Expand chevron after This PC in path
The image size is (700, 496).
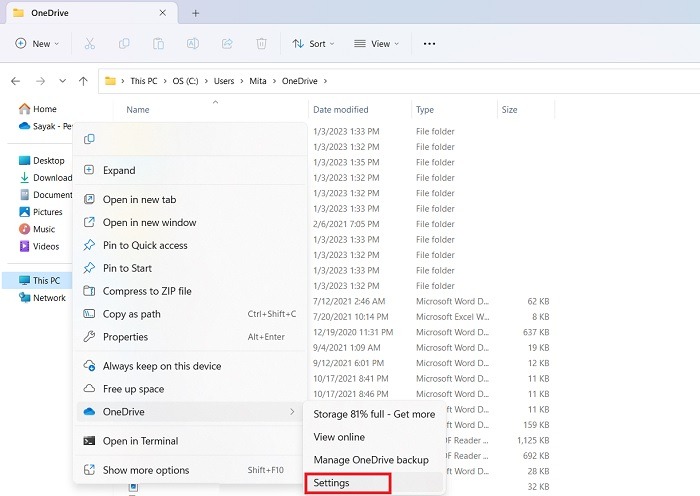(x=165, y=81)
